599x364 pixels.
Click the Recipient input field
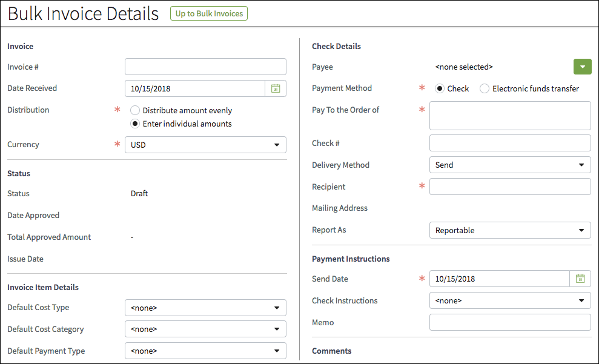[510, 187]
